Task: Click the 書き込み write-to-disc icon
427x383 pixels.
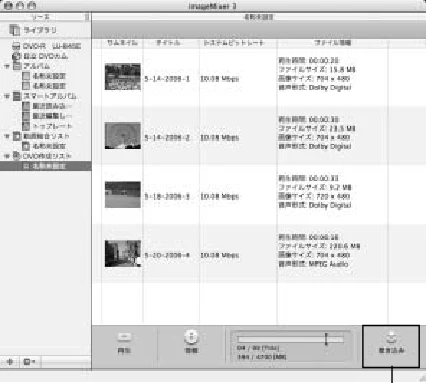Action: coord(391,337)
